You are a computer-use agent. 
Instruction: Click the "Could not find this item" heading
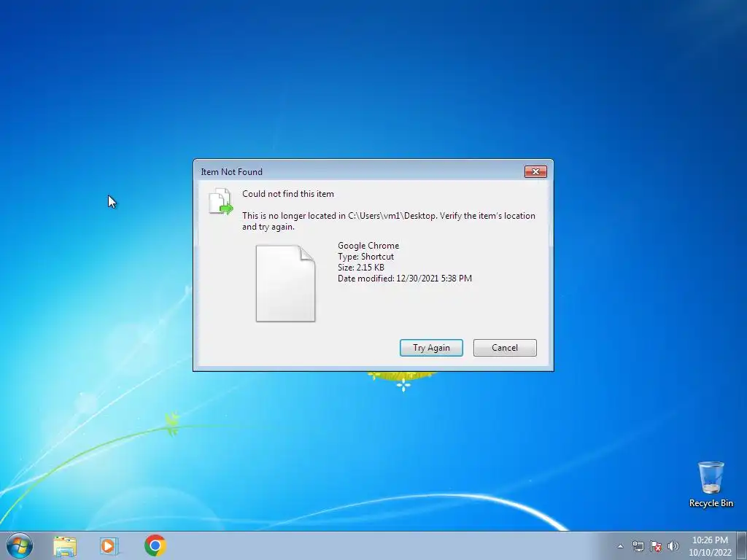(x=287, y=194)
